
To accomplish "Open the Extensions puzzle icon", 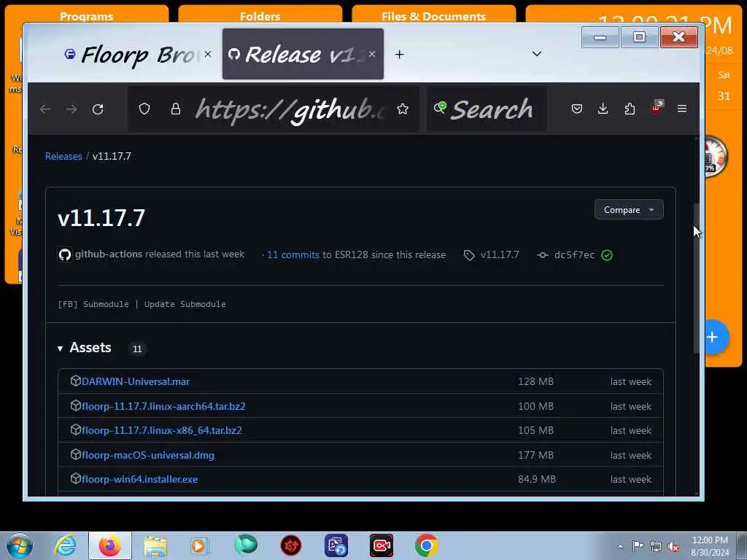I will (630, 109).
